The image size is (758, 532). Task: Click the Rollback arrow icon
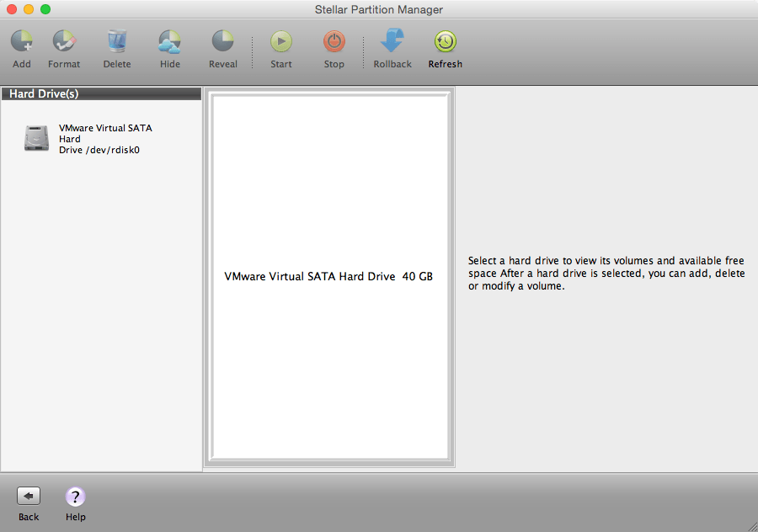click(392, 40)
